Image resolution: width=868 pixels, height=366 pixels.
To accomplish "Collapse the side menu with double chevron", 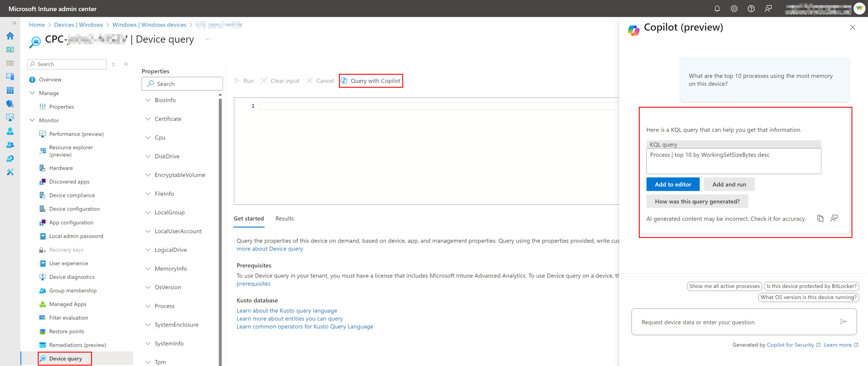I will tap(126, 64).
